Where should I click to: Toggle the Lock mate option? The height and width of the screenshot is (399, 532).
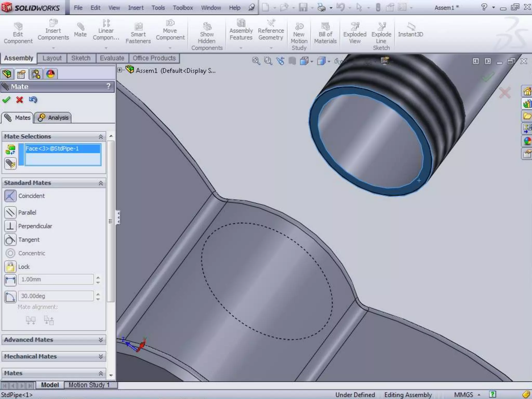point(10,267)
